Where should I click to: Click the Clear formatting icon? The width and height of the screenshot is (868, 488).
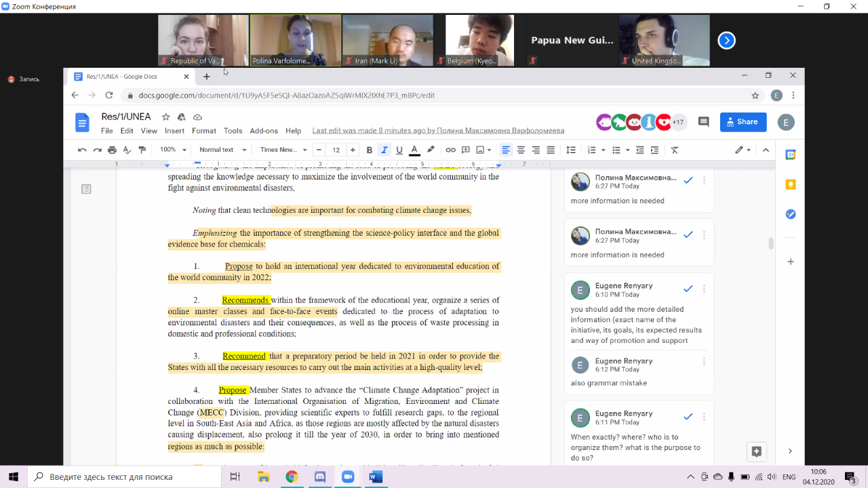674,150
